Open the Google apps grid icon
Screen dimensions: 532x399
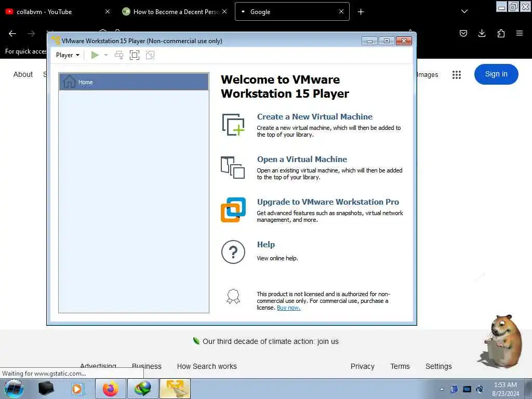(x=456, y=75)
